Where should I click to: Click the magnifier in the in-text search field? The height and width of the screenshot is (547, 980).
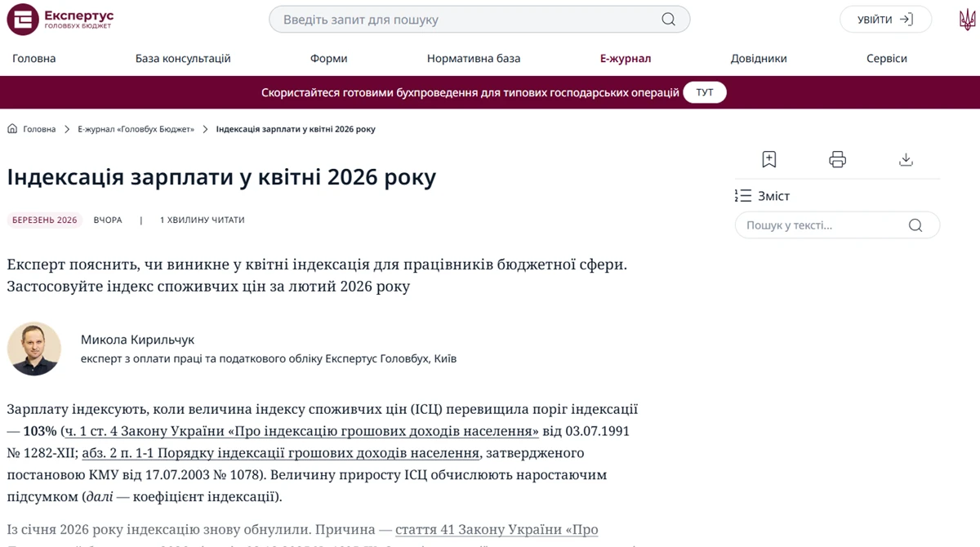(915, 225)
